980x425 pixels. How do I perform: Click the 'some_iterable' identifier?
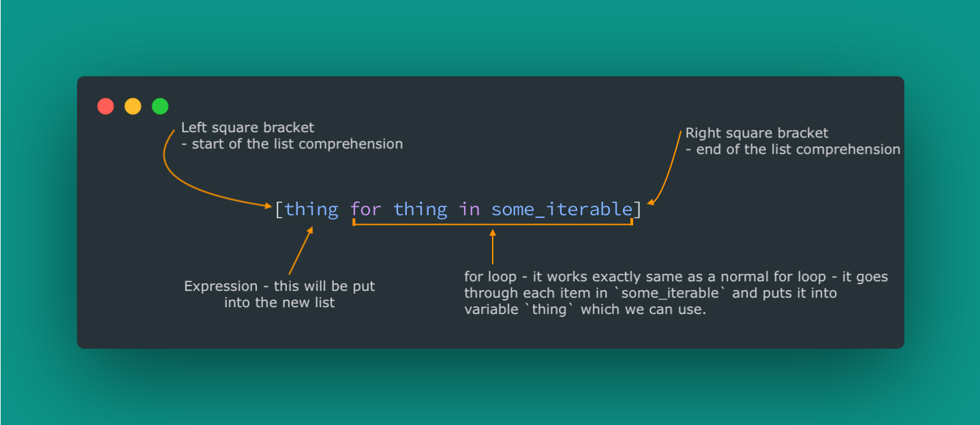(562, 209)
